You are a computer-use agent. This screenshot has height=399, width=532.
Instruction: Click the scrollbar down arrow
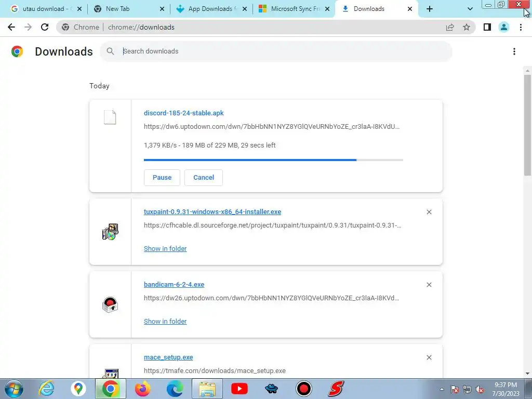527,374
